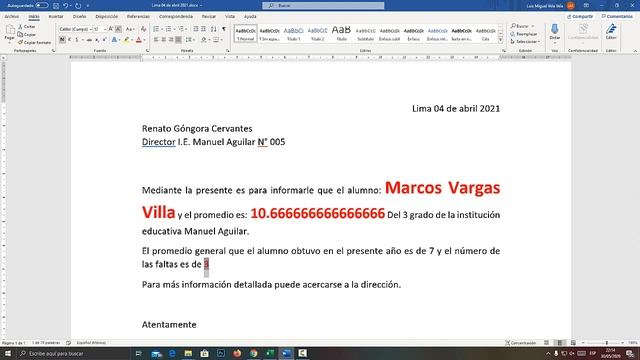This screenshot has height=360, width=640.
Task: Switch to the Insertar tab
Action: tap(56, 17)
